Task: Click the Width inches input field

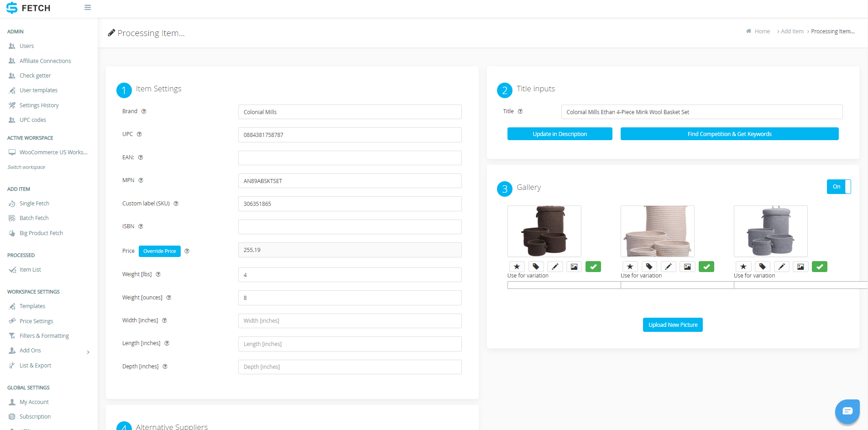Action: pyautogui.click(x=350, y=320)
